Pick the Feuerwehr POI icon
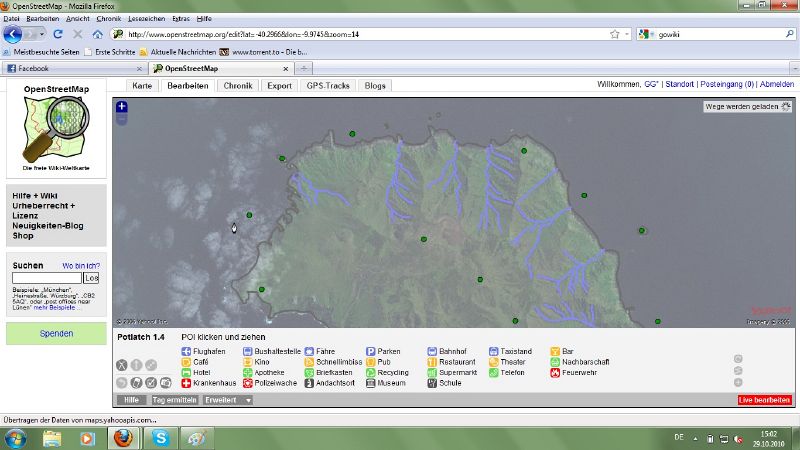The width and height of the screenshot is (800, 450). pyautogui.click(x=555, y=373)
